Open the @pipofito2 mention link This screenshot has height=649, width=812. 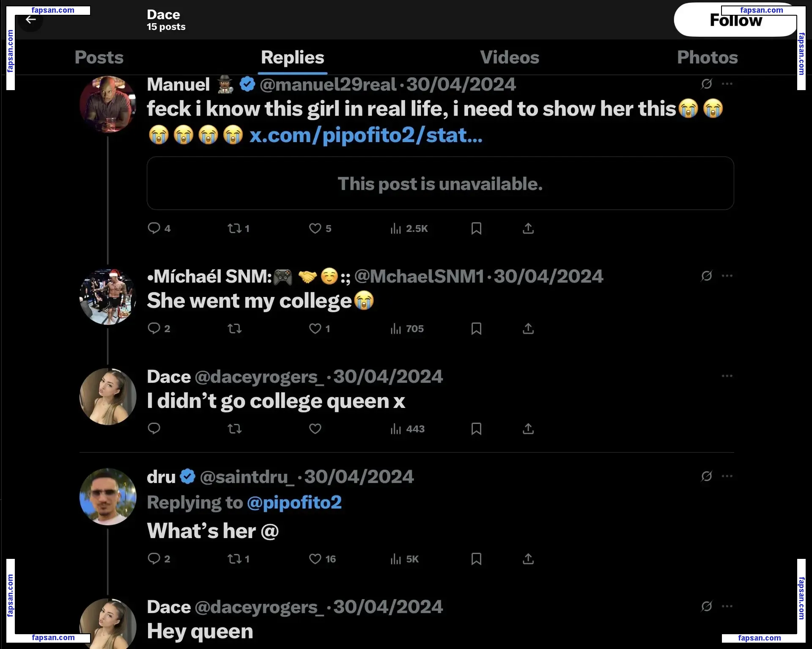click(294, 503)
